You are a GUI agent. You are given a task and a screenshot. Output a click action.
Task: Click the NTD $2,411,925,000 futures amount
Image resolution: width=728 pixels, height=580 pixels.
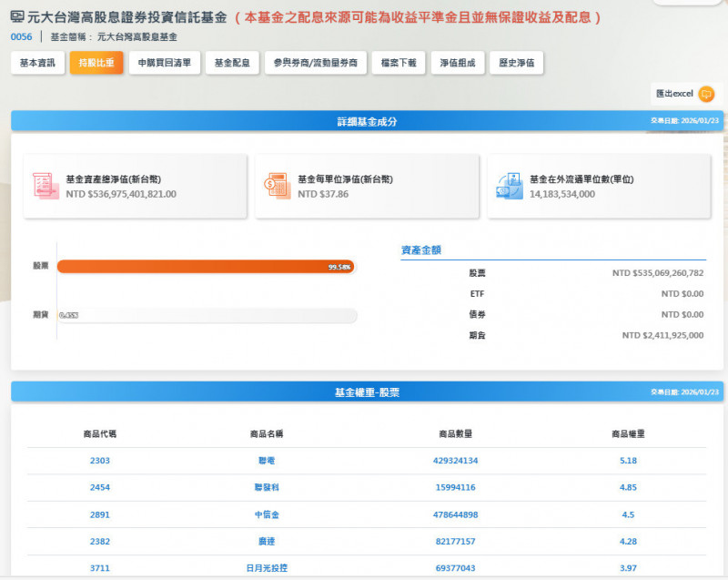[663, 335]
